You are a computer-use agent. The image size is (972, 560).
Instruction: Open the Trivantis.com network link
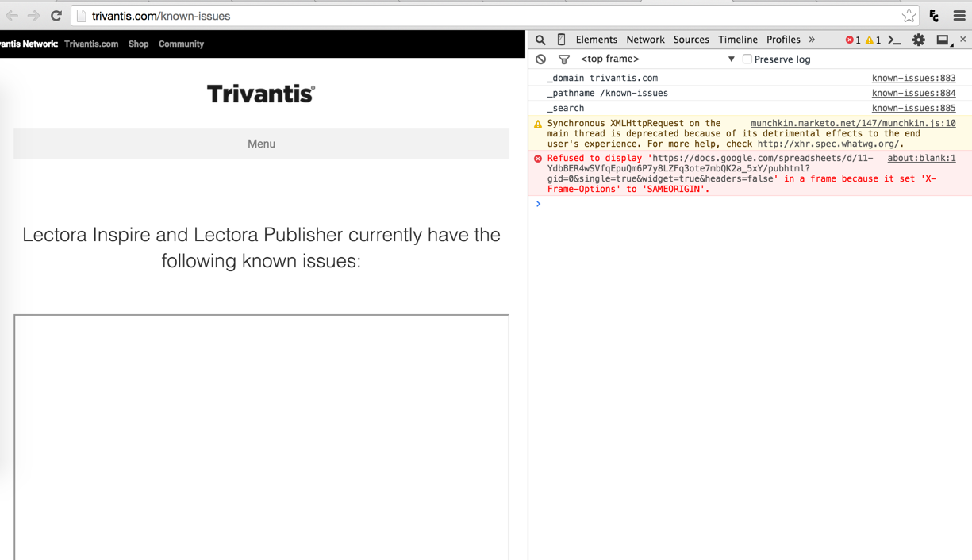tap(91, 44)
